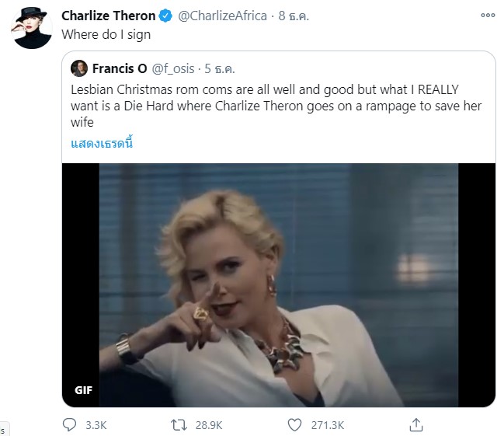This screenshot has width=504, height=436.
Task: Visit the @CharlizeAfrica handle
Action: click(224, 16)
